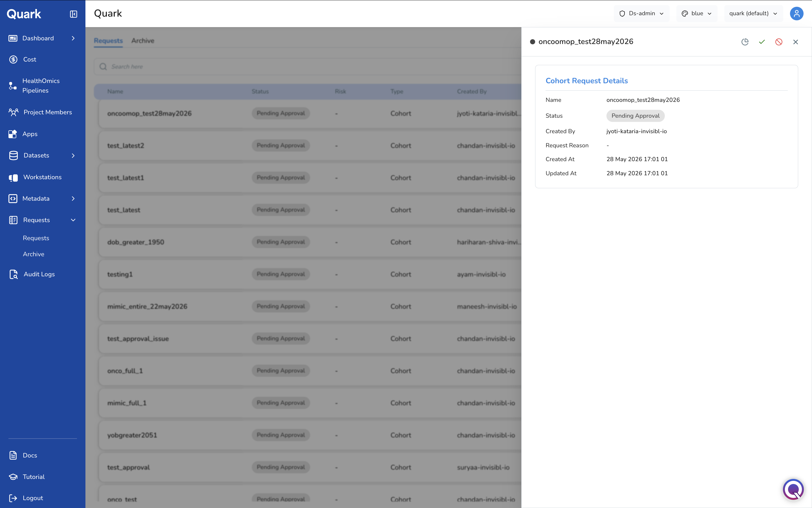812x508 pixels.
Task: Collapse the sidebar with the panel icon
Action: coord(74,14)
